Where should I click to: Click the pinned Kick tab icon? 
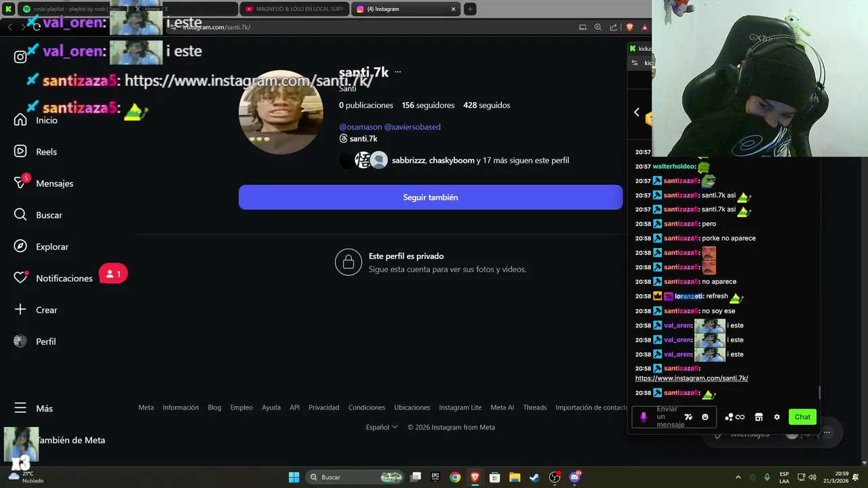(x=8, y=9)
